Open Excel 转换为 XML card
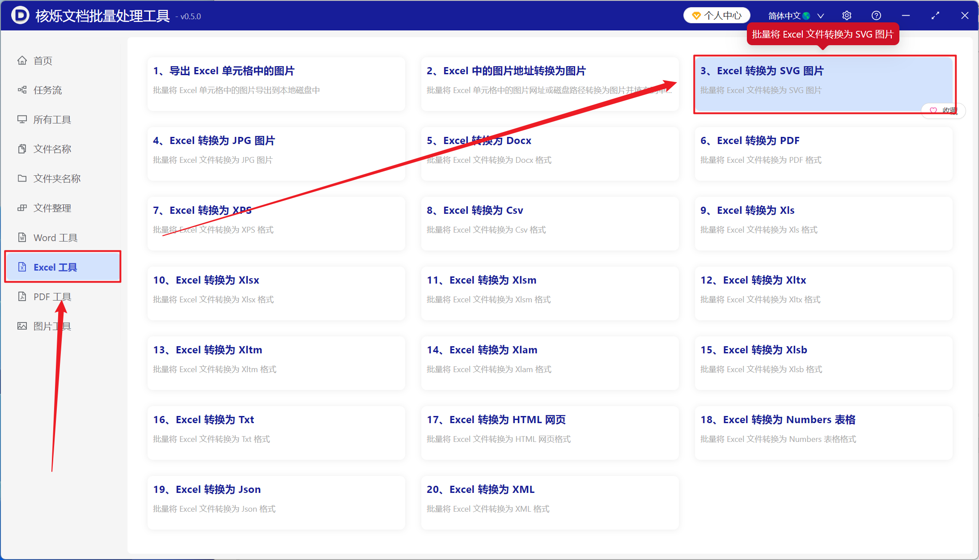 pyautogui.click(x=550, y=502)
